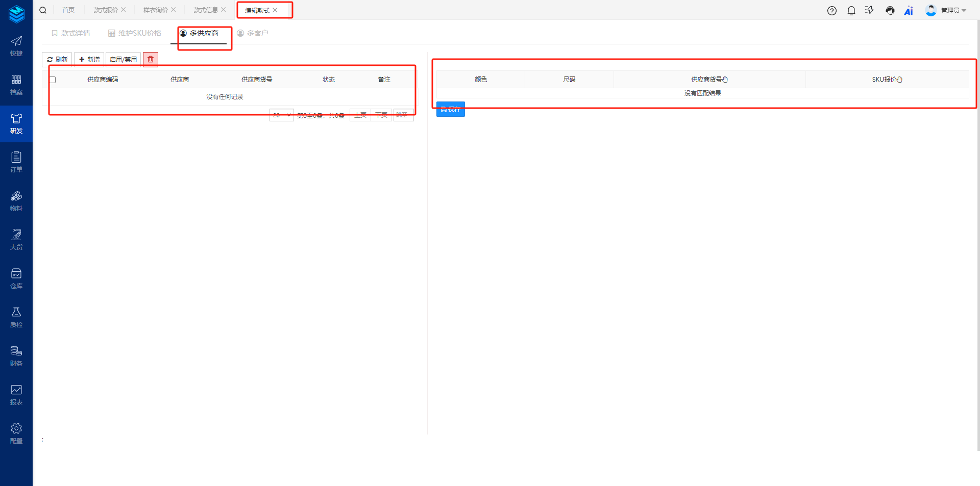Click the 新增 add button
Viewport: 980px width, 486px height.
(x=89, y=60)
